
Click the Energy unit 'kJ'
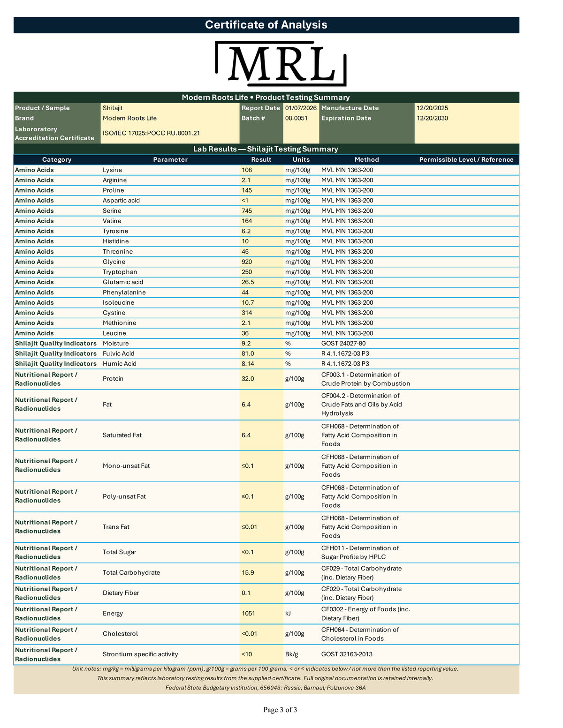pyautogui.click(x=288, y=614)
